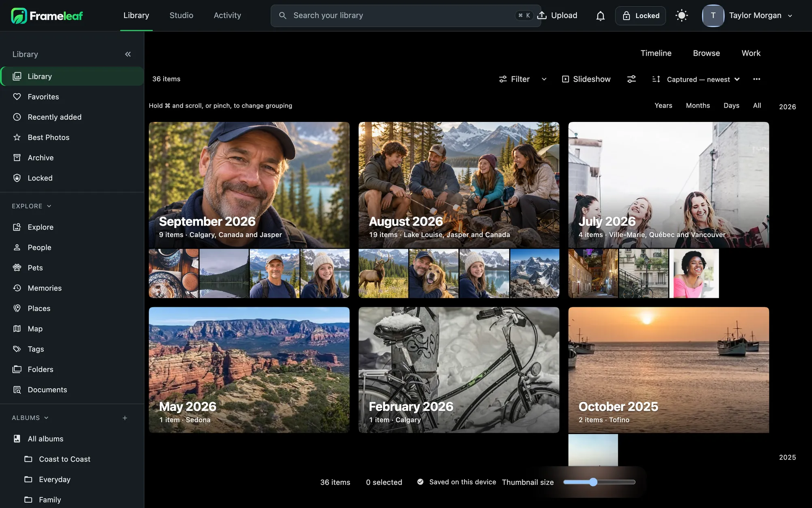Open the notifications bell
The height and width of the screenshot is (508, 812).
(x=600, y=16)
